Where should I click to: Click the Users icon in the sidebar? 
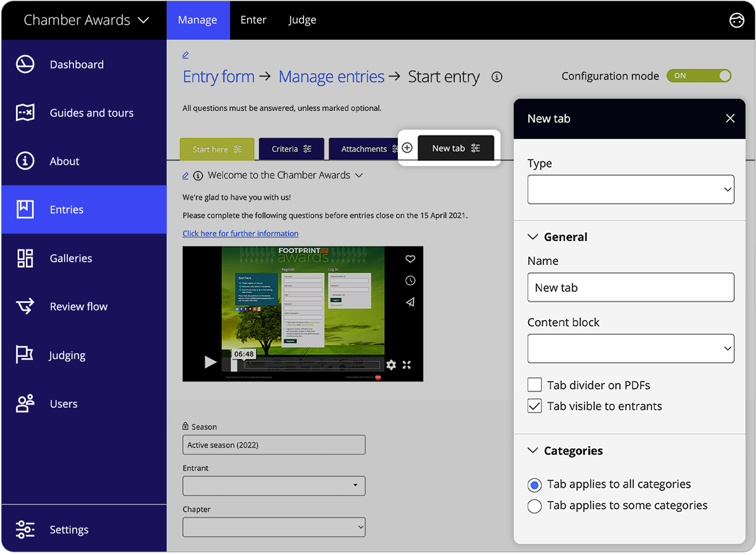[25, 403]
